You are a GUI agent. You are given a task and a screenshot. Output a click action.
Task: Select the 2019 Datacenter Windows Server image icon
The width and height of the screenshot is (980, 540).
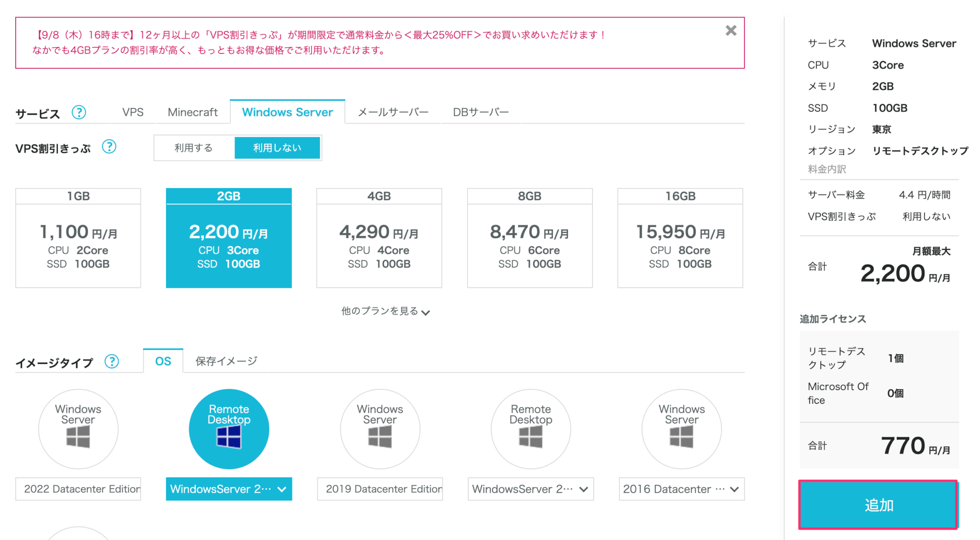point(380,429)
